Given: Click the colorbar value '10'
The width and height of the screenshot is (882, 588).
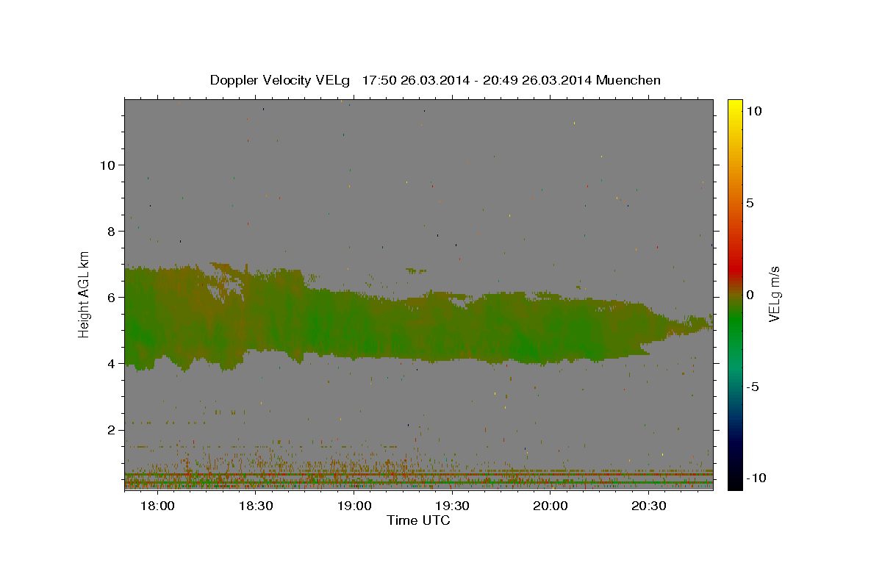Looking at the screenshot, I should (x=753, y=111).
